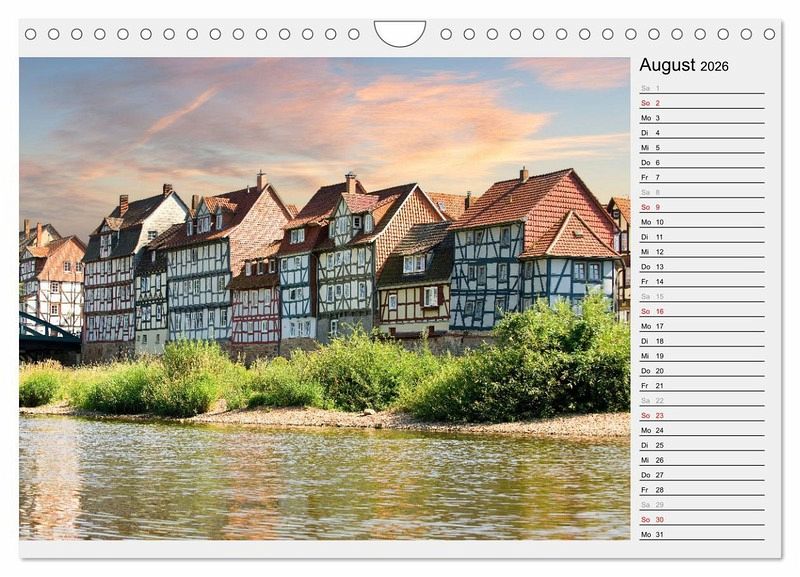Click the Mi 26 date line
The height and width of the screenshot is (577, 800).
pos(700,460)
